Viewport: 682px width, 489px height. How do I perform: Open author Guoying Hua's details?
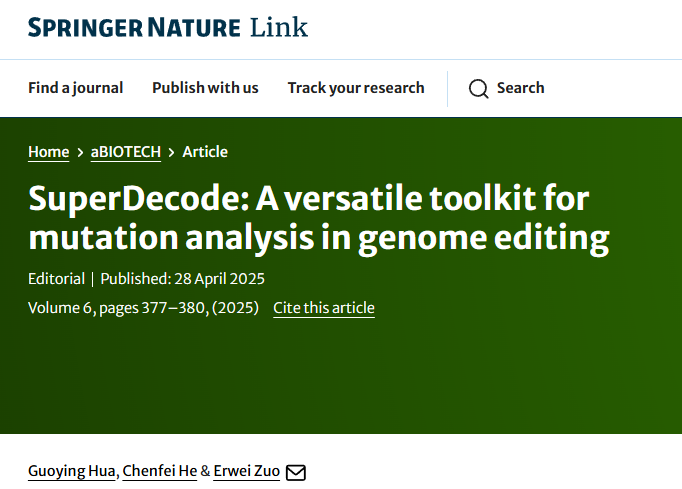[72, 471]
